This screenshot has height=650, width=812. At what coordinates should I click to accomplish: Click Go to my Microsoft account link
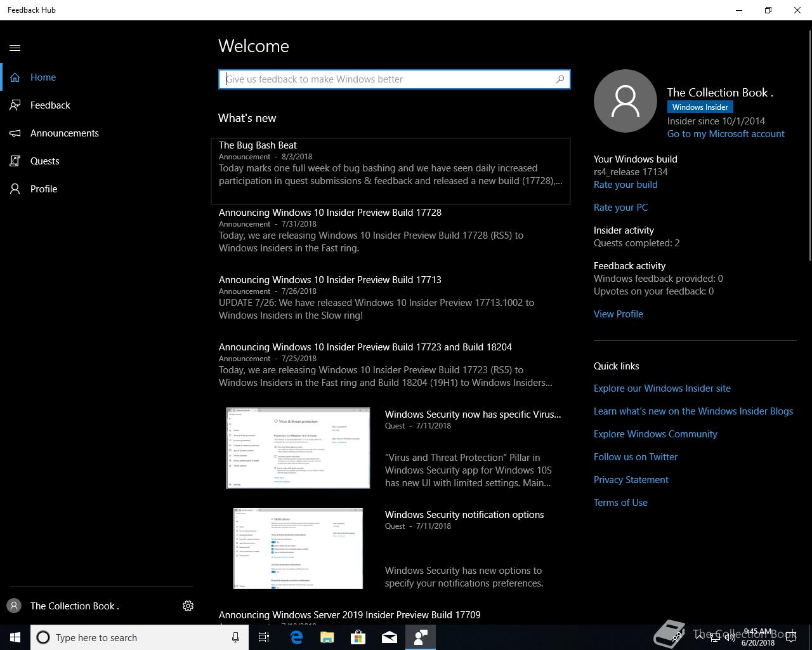coord(726,134)
